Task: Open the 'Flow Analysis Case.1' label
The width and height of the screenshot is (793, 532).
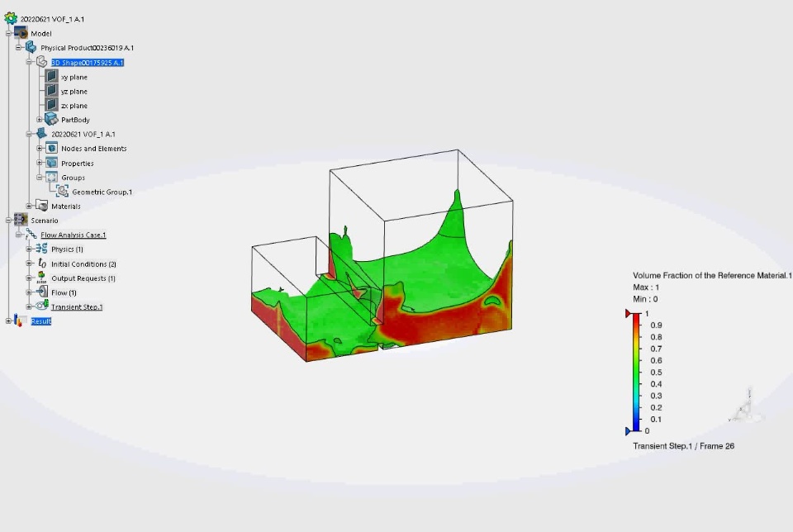Action: pos(74,235)
